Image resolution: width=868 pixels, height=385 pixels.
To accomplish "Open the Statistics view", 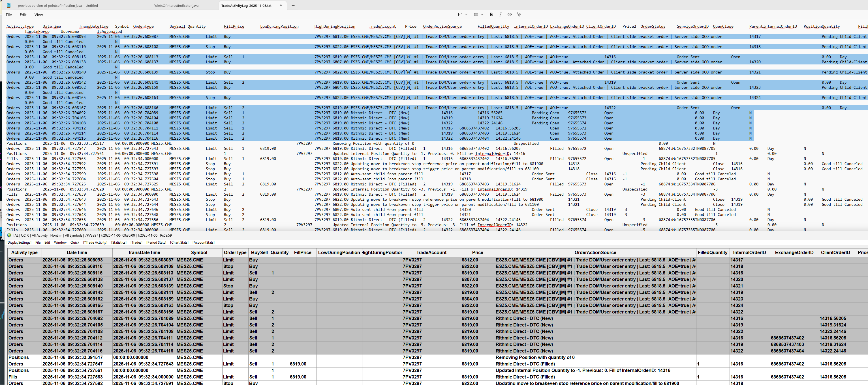I will click(x=119, y=242).
